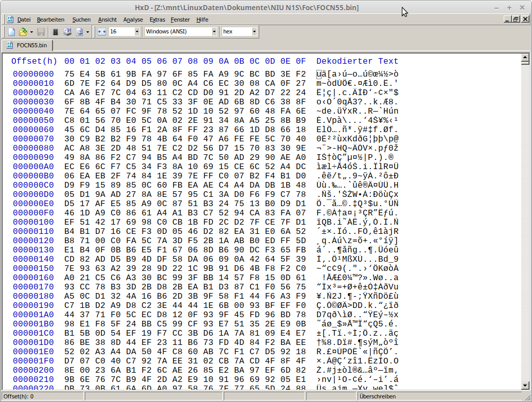Open the Extras menu
Viewport: 532px width, 402px height.
click(157, 20)
